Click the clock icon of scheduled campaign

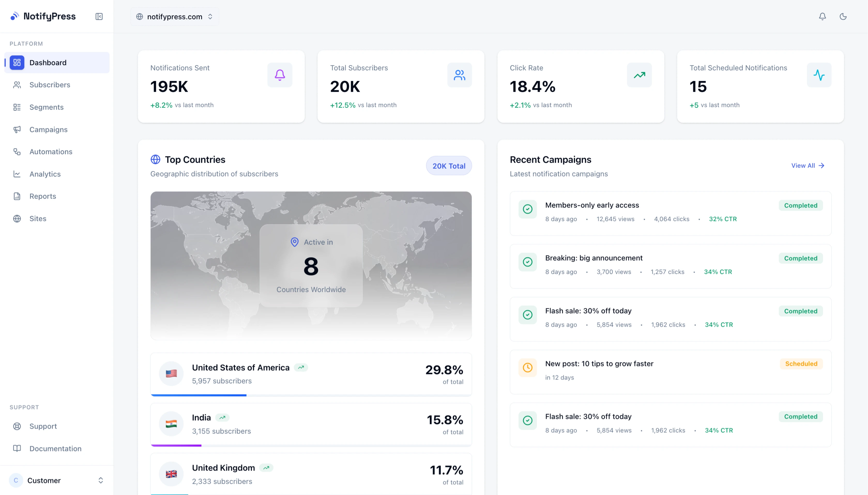pos(527,367)
